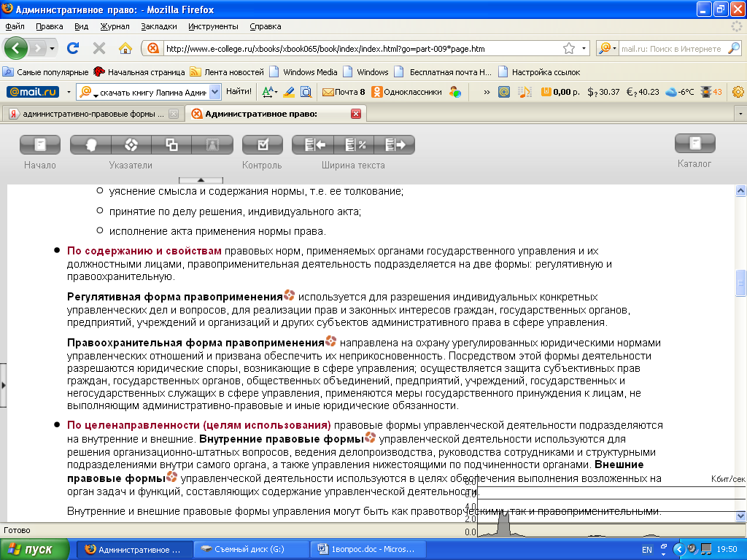Open the search query history dropdown

(x=215, y=92)
